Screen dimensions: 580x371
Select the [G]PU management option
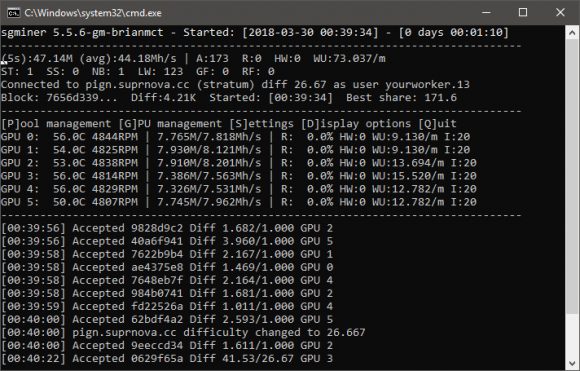[171, 124]
